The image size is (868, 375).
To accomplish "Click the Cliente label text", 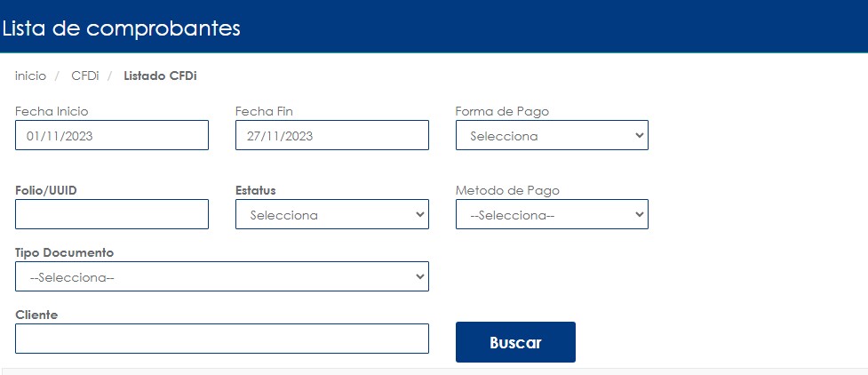I will pos(36,315).
